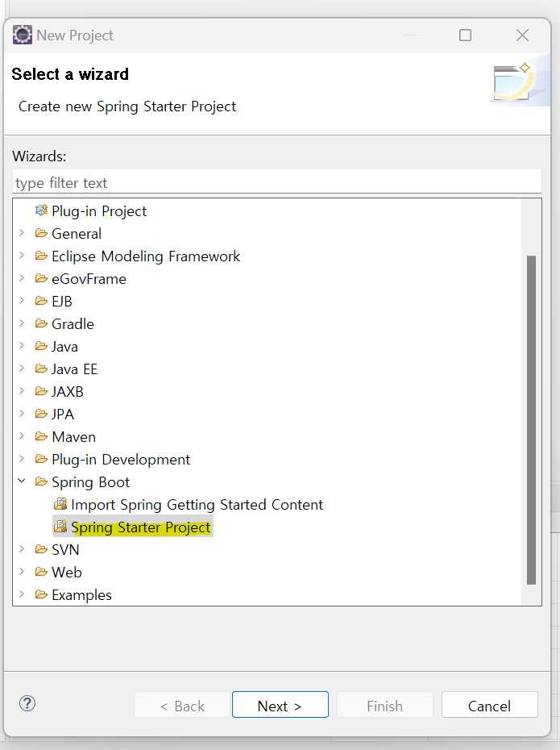Click the Java EE folder icon
Viewport: 560px width, 750px height.
point(42,369)
